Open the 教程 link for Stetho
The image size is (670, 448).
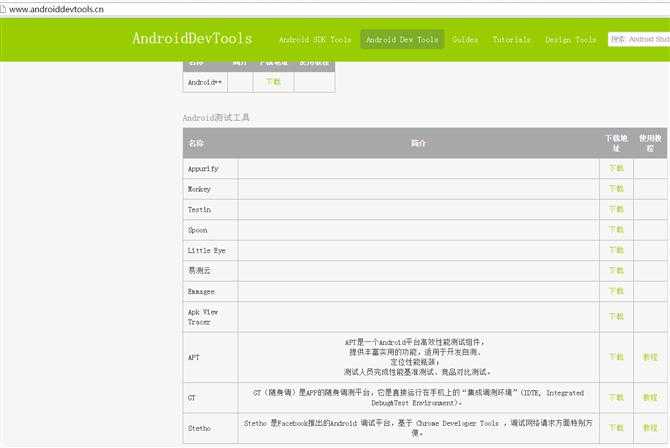click(650, 428)
